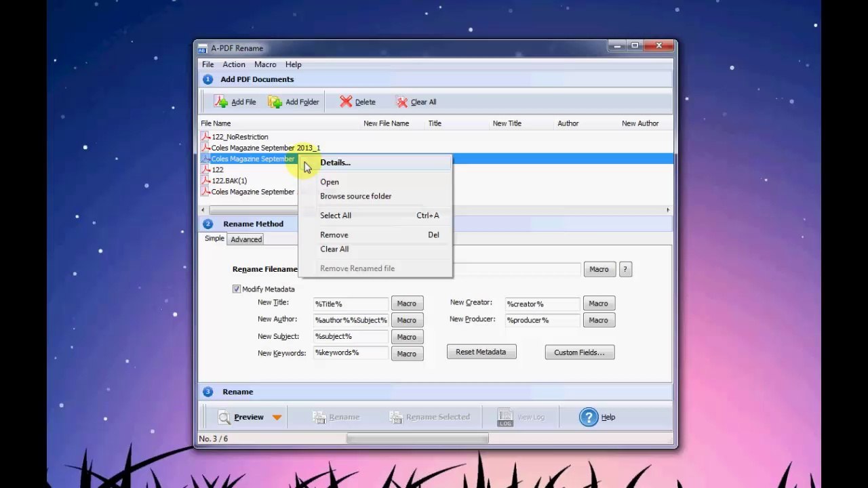Open the Custom Fields... dialog button

tap(579, 352)
